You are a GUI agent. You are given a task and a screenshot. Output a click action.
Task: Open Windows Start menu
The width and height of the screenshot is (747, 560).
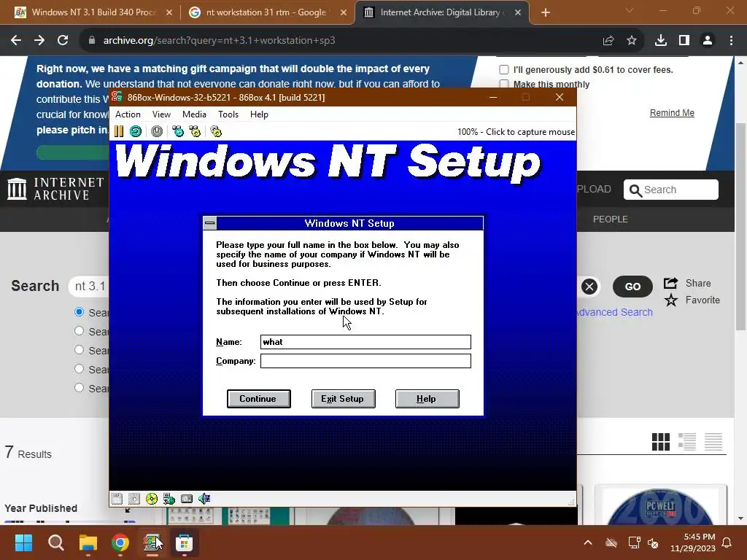23,542
